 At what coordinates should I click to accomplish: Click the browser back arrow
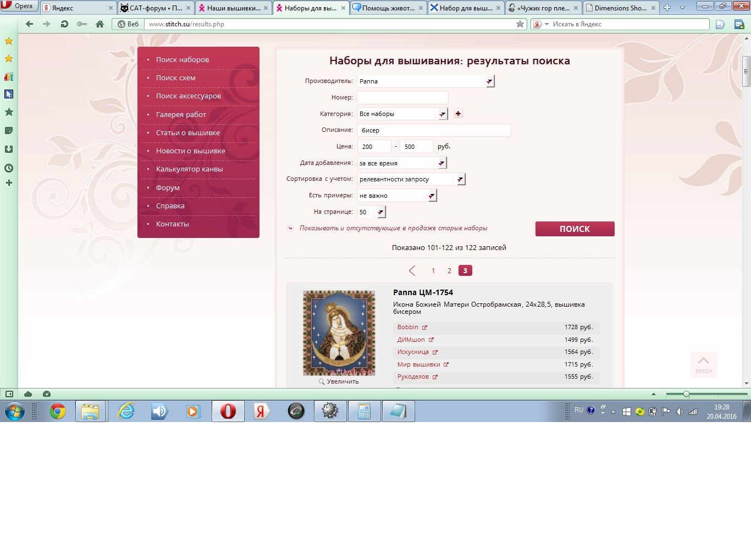pos(30,24)
